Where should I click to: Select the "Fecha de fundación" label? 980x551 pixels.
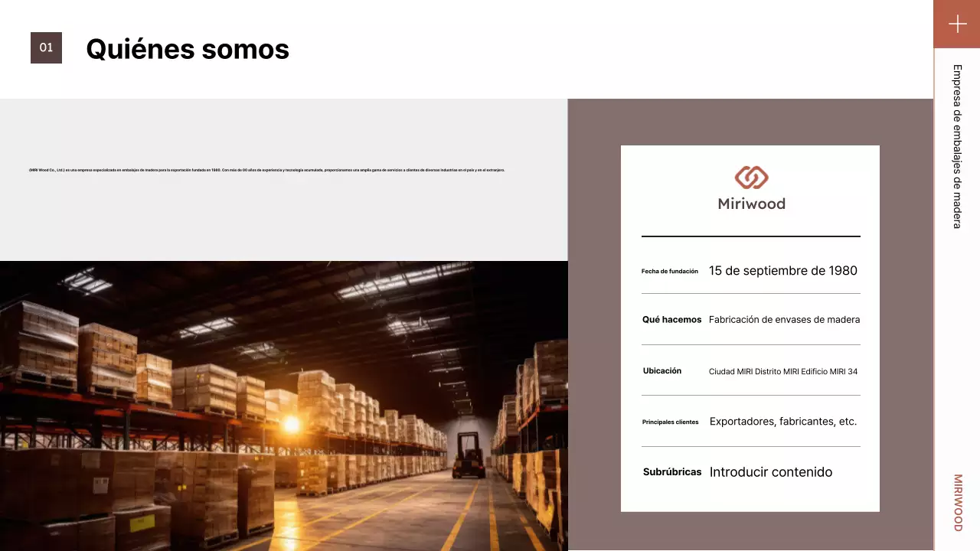pos(670,270)
